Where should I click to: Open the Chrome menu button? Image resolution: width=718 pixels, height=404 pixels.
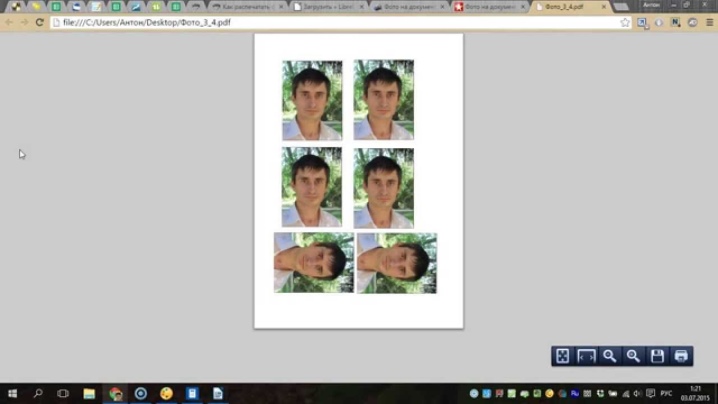pos(708,22)
